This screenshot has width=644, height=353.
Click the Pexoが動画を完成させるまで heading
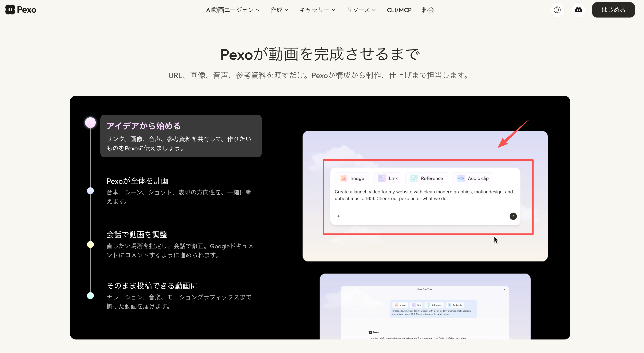click(320, 54)
